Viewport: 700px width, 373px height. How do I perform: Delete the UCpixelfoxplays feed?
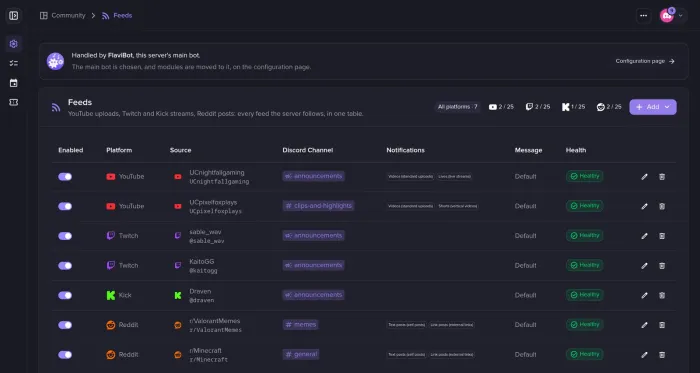[662, 206]
